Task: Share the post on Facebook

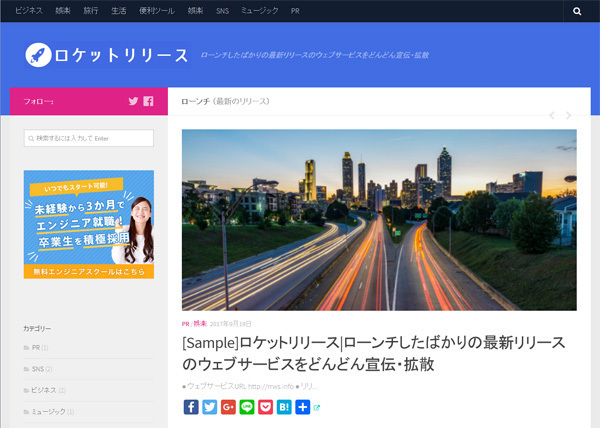Action: [191, 407]
